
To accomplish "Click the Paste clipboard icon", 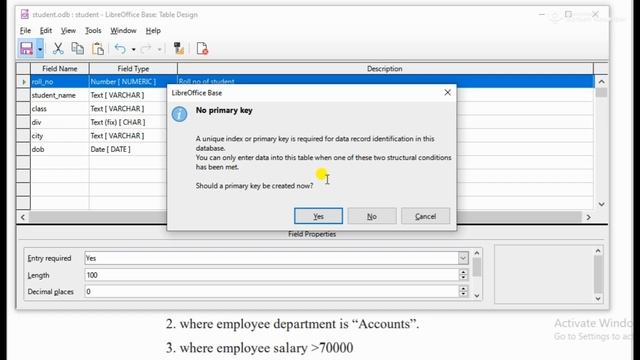I will 98,49.
